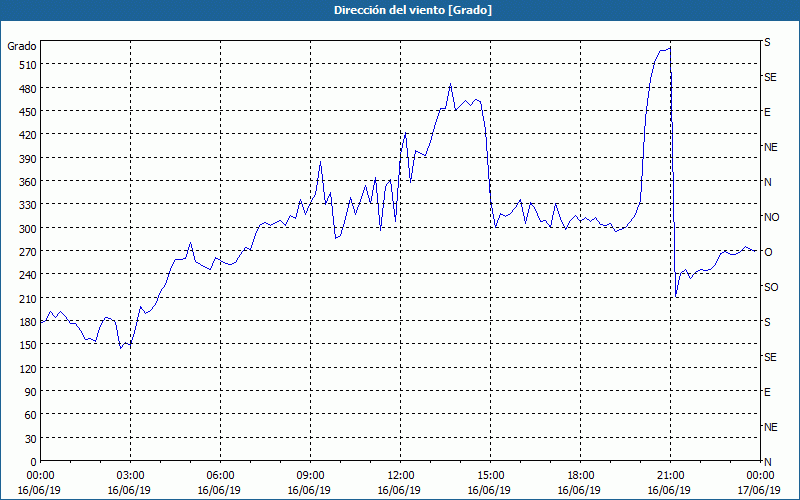Click the 480 y-axis value
The width and height of the screenshot is (800, 500).
[x=28, y=89]
